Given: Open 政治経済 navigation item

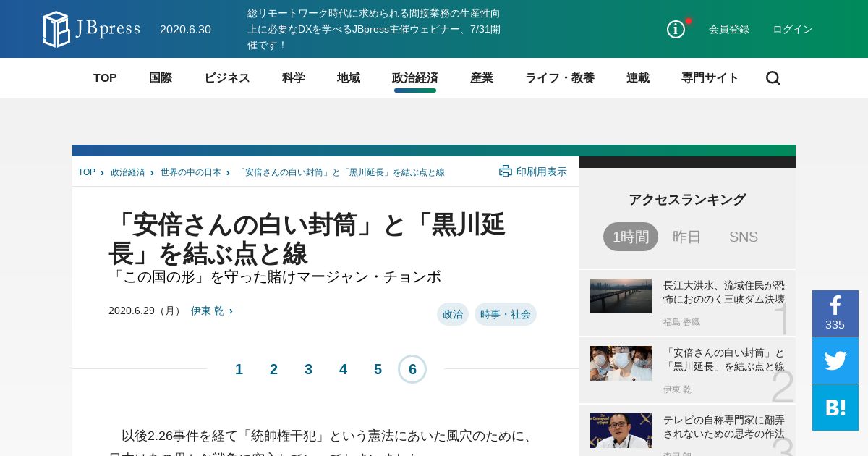Looking at the screenshot, I should click(x=415, y=78).
